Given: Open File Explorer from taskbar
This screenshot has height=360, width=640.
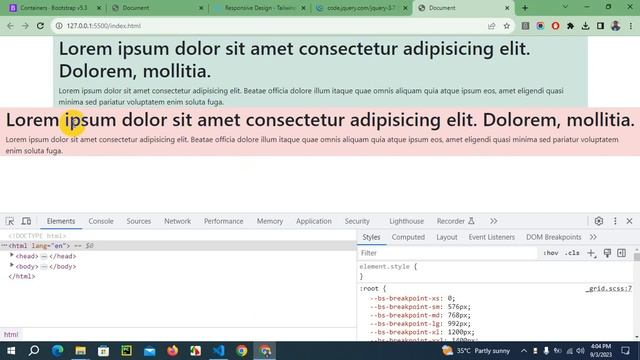Looking at the screenshot, I should pos(80,351).
